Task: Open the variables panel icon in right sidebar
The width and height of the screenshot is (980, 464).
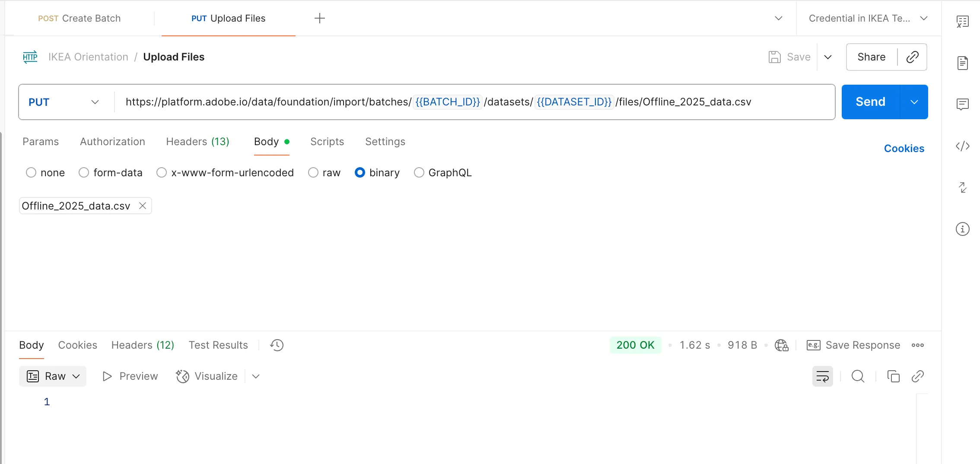Action: click(962, 22)
